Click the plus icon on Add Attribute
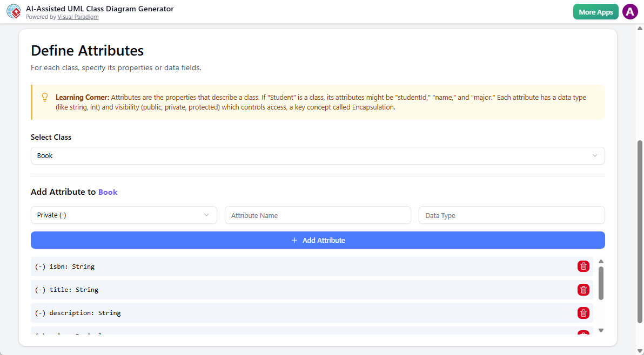 click(x=294, y=240)
